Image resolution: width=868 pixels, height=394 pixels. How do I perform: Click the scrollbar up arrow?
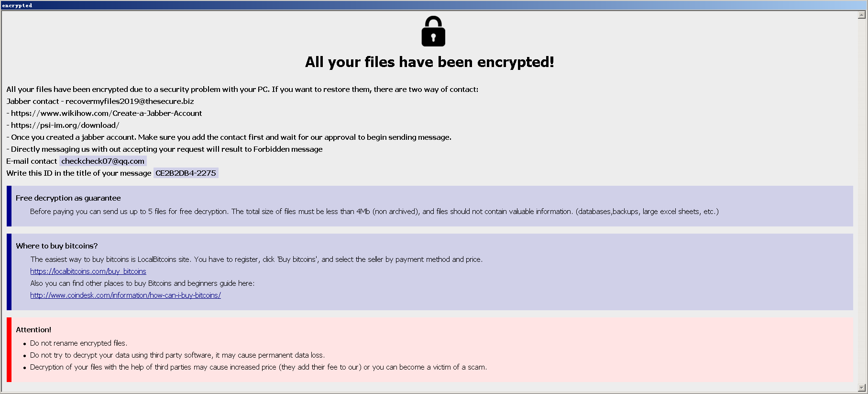tap(862, 15)
